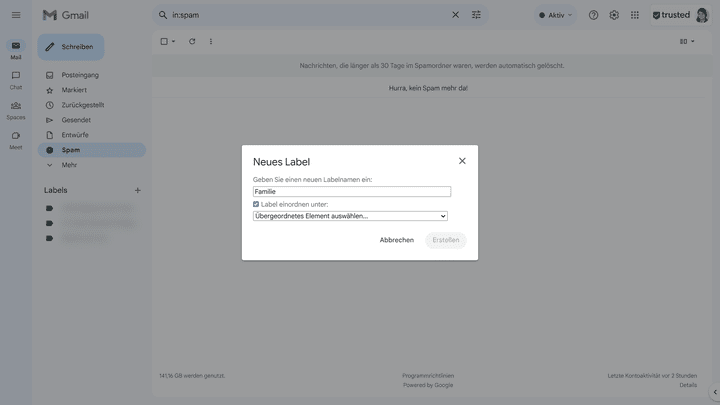
Task: Open the account profile picture
Action: pyautogui.click(x=702, y=15)
